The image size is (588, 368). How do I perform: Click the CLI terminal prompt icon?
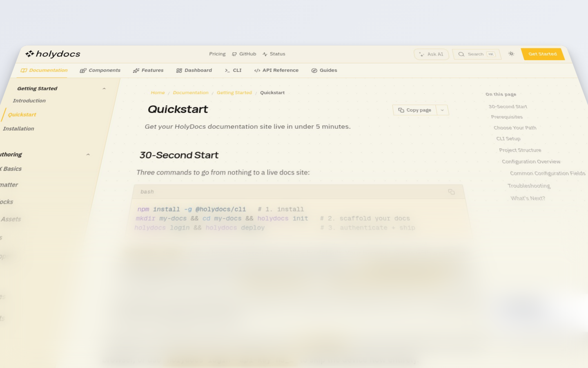click(x=227, y=71)
